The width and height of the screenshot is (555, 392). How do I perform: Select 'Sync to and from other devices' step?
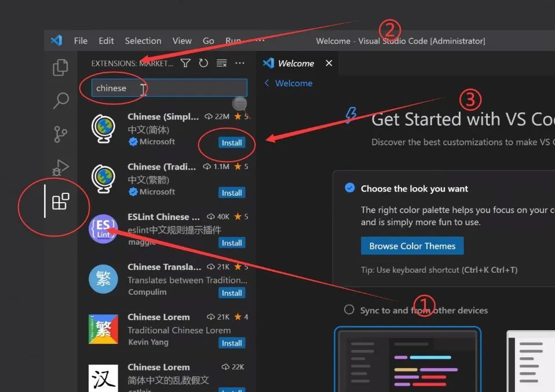[423, 310]
